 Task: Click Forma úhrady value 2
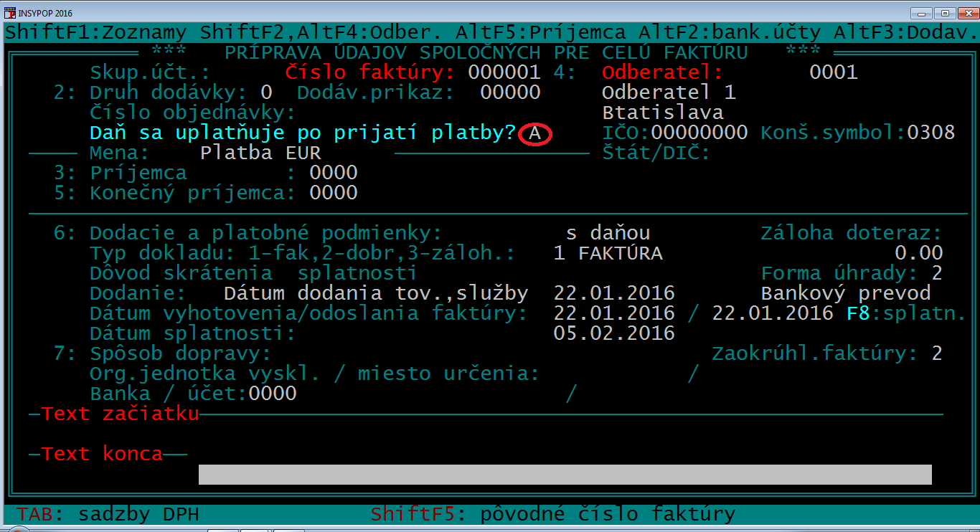(x=936, y=273)
